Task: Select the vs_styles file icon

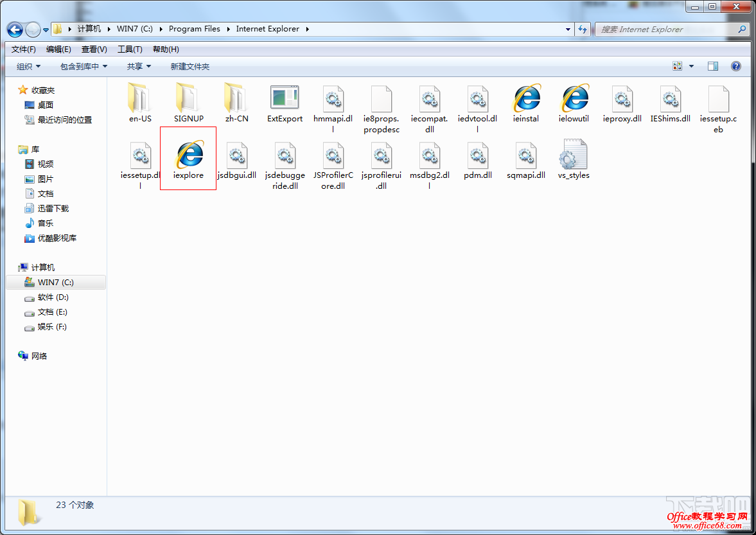Action: (573, 155)
